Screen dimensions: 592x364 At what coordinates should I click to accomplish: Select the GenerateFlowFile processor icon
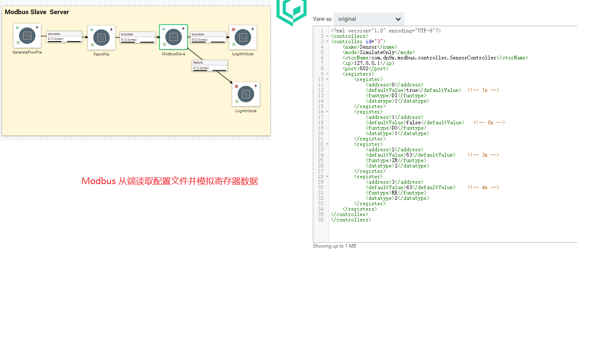coord(27,36)
